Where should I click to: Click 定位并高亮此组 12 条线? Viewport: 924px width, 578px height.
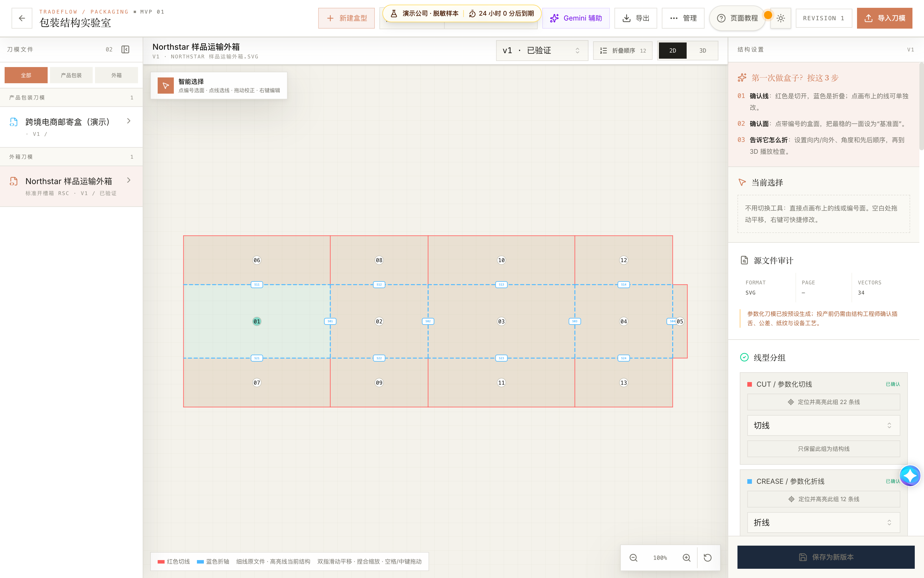823,499
